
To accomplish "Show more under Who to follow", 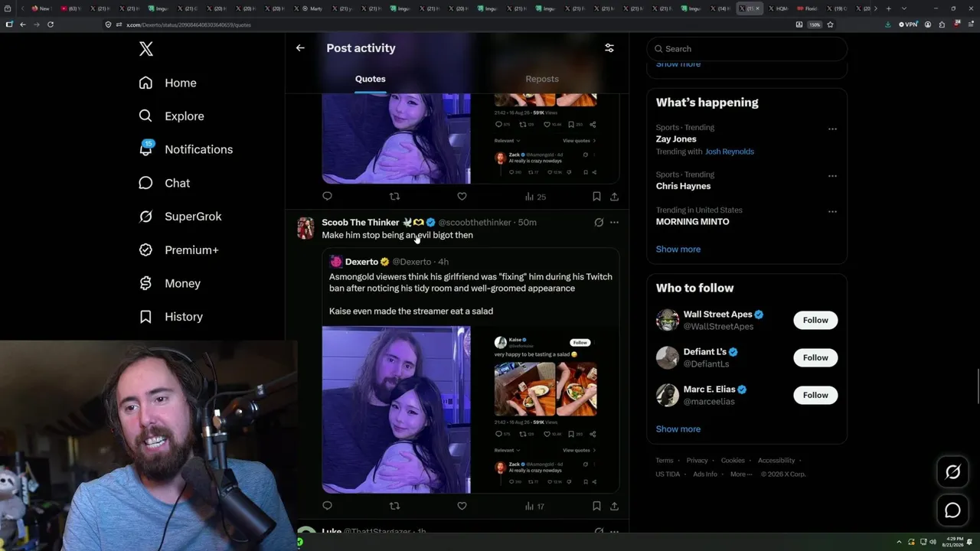I will [x=678, y=429].
